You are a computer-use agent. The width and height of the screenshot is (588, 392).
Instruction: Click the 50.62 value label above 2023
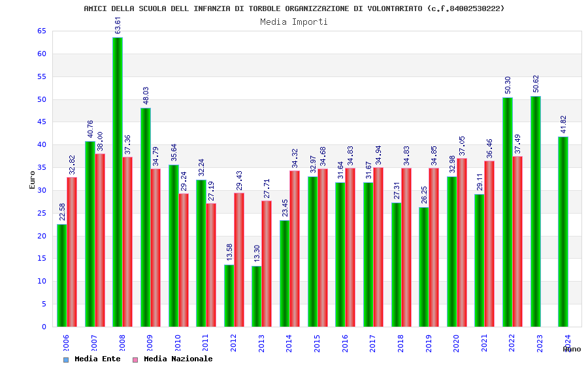(536, 84)
